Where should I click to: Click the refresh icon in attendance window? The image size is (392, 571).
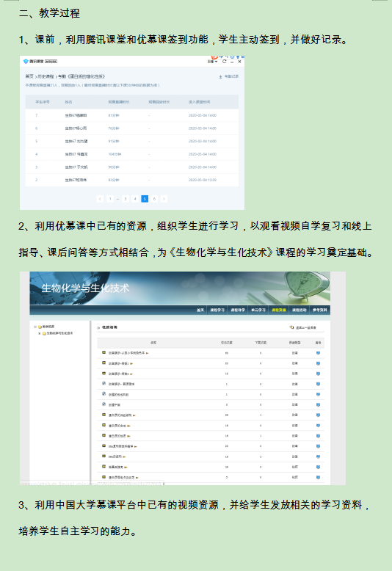pyautogui.click(x=225, y=62)
